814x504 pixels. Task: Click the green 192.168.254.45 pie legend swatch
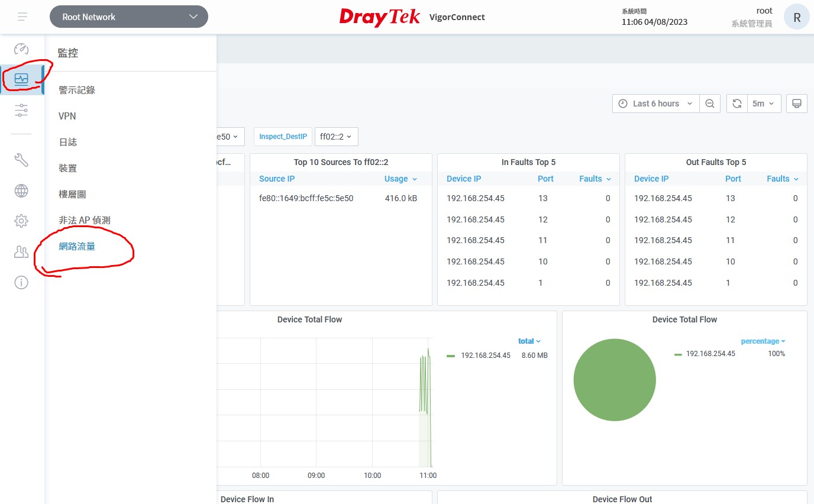[678, 354]
